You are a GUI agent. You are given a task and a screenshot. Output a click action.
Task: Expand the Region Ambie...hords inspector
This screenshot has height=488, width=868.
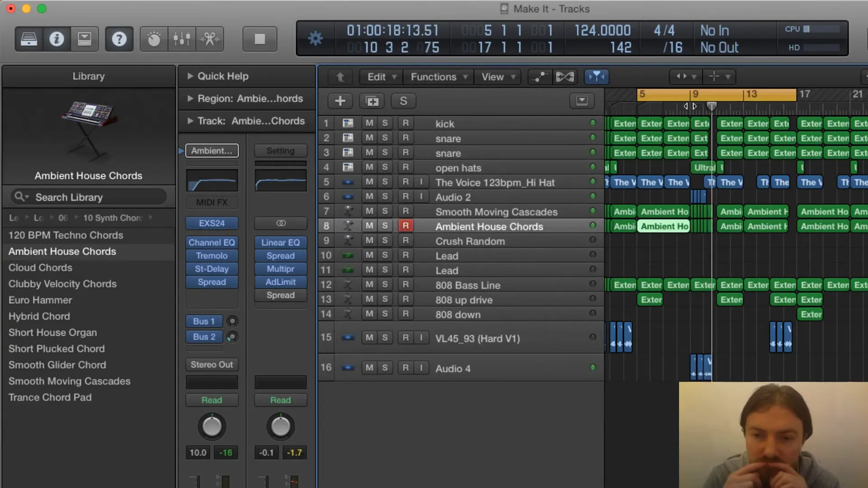point(190,99)
